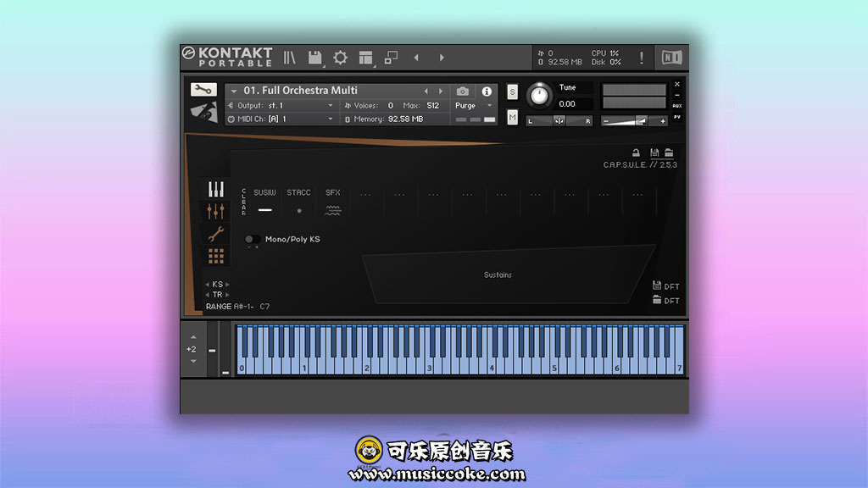Open the keyboard articulations page

[x=216, y=189]
